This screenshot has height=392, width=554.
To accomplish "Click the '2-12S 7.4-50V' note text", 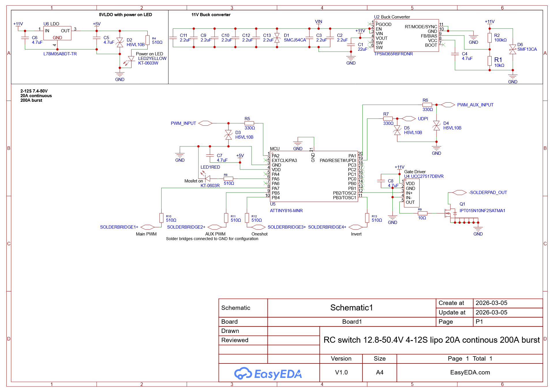I will point(34,91).
